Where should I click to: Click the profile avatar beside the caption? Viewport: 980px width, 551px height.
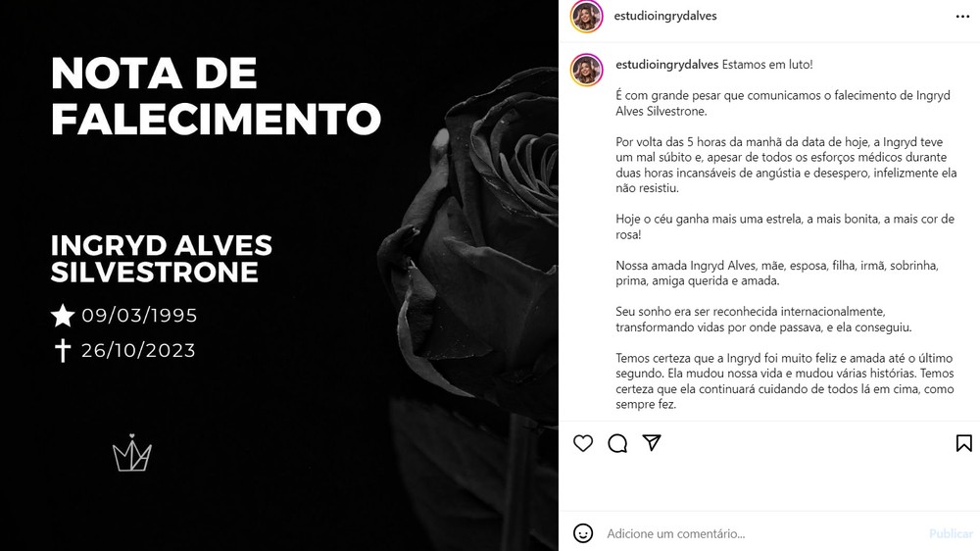(x=586, y=70)
